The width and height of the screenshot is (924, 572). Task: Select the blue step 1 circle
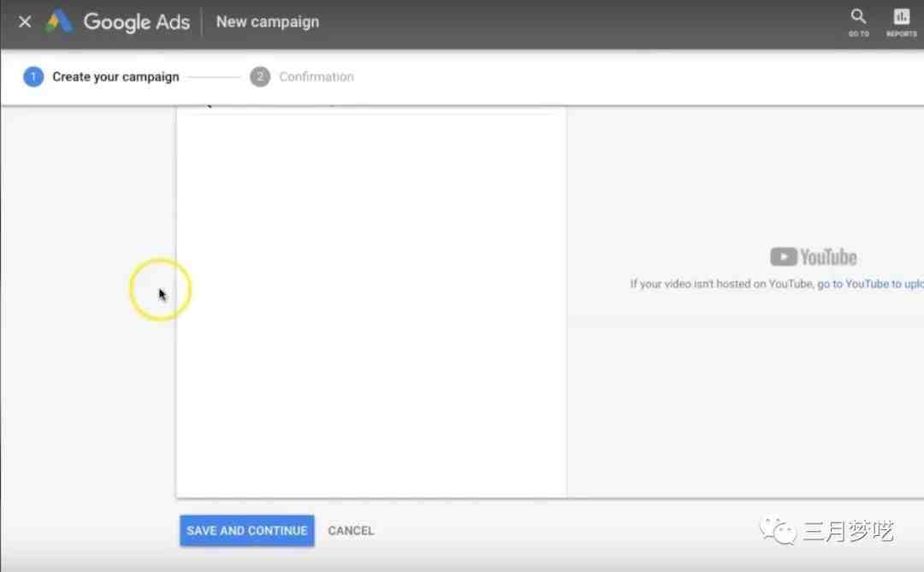coord(33,77)
